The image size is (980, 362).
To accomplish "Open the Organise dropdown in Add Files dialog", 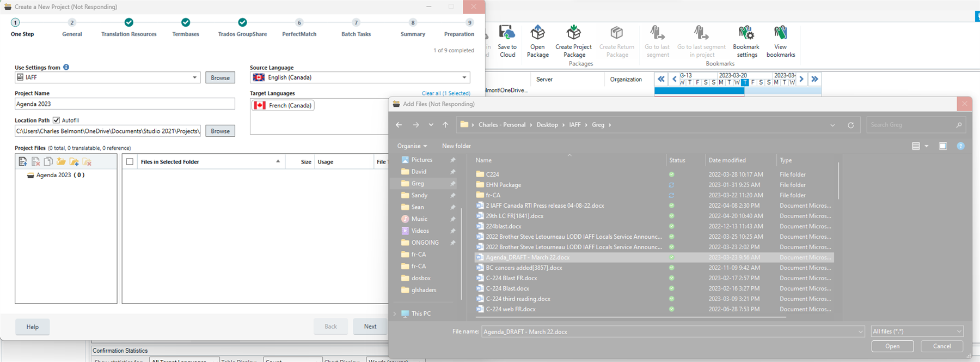I will [x=412, y=146].
